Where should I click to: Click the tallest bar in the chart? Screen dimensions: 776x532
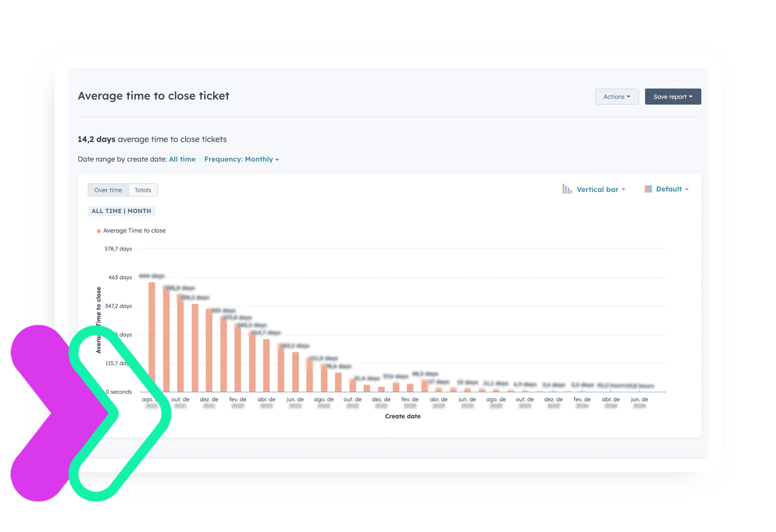click(151, 337)
